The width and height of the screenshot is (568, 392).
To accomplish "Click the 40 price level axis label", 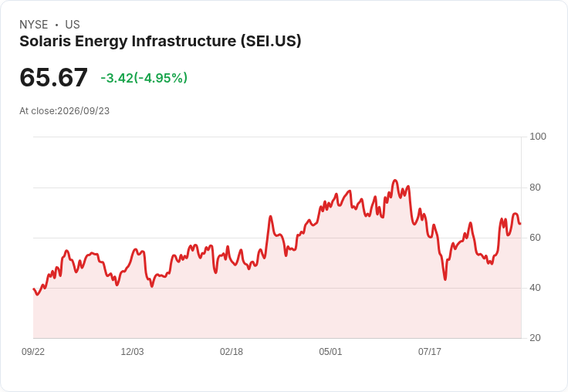I will pyautogui.click(x=535, y=288).
